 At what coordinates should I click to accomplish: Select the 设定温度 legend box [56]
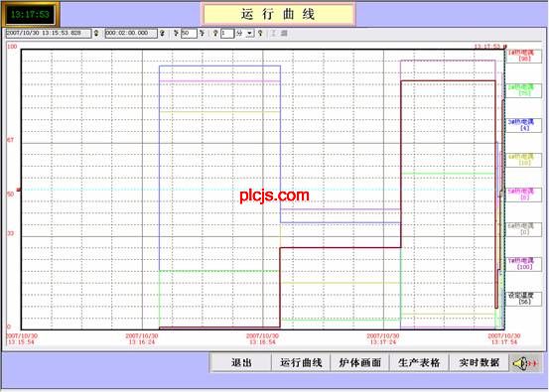[x=523, y=299]
